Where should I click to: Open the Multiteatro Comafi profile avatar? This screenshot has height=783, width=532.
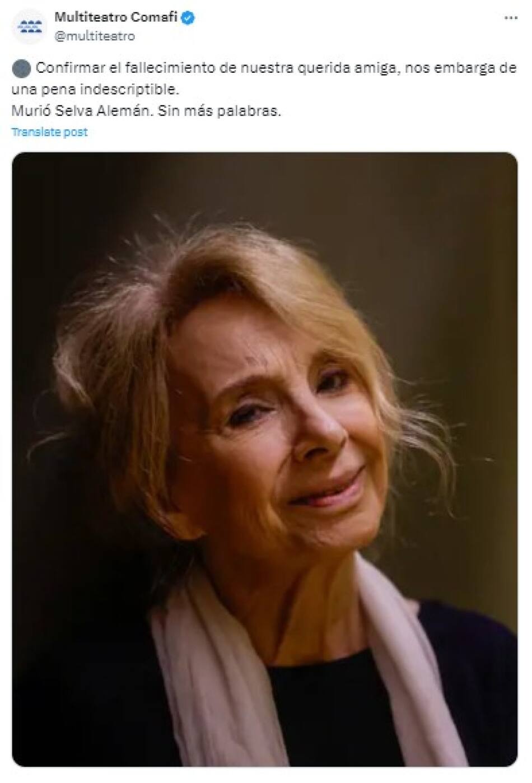point(27,26)
